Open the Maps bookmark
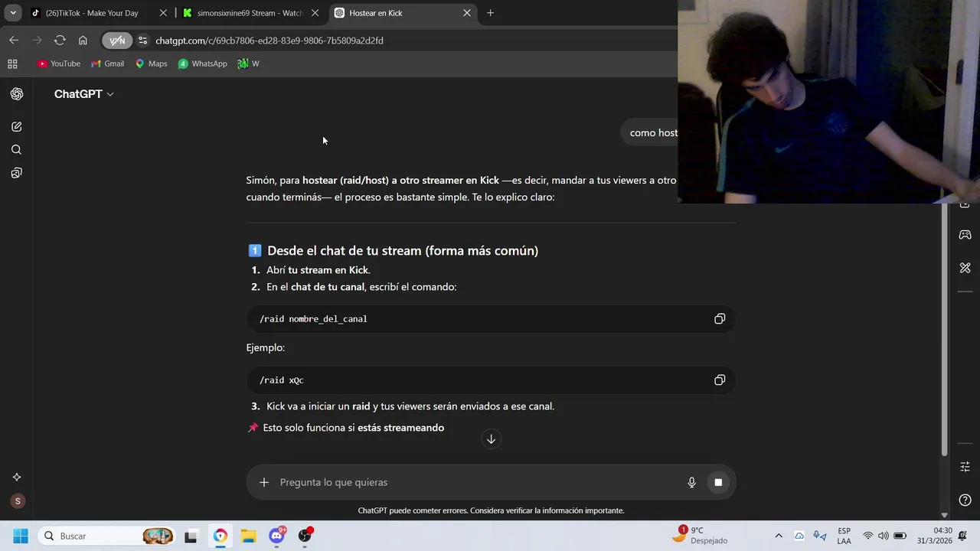 tap(151, 64)
